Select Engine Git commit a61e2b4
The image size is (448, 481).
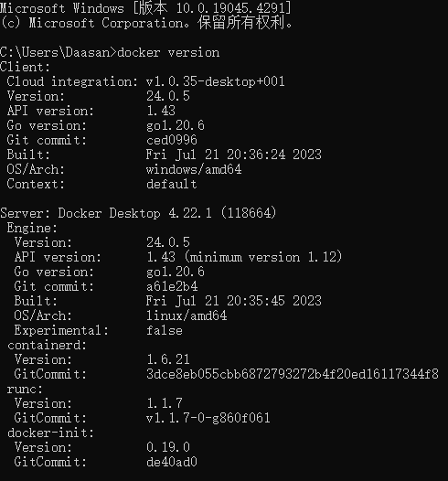point(172,286)
